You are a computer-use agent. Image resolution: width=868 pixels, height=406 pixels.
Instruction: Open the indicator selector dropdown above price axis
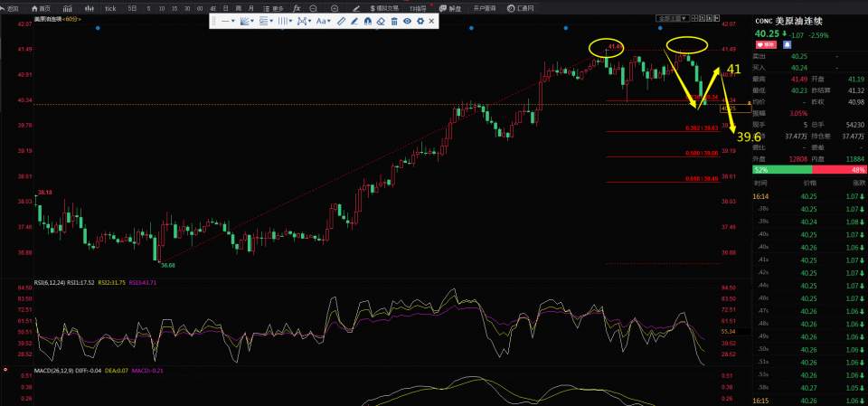click(673, 18)
